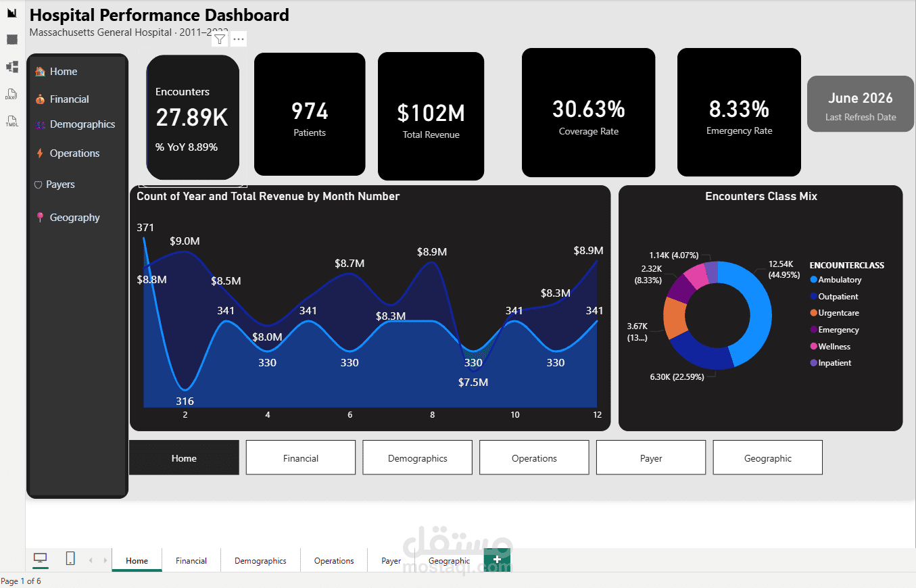
Task: Click the 1.14K (4.07%) donut label
Action: click(674, 255)
